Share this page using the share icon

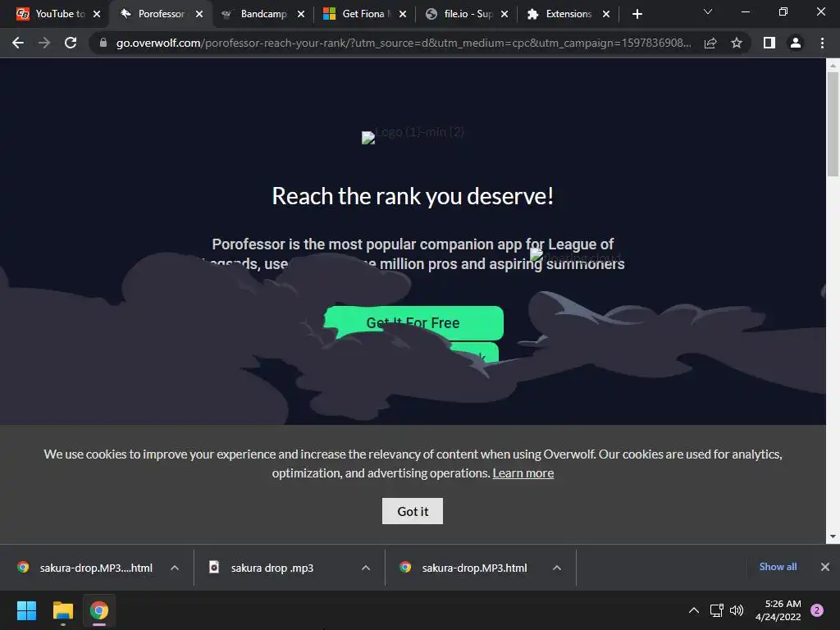[710, 43]
